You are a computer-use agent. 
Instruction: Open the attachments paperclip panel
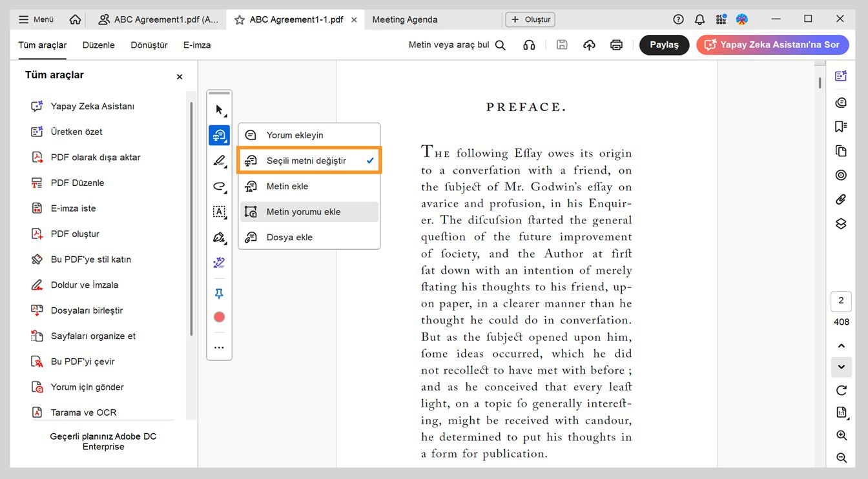(840, 199)
